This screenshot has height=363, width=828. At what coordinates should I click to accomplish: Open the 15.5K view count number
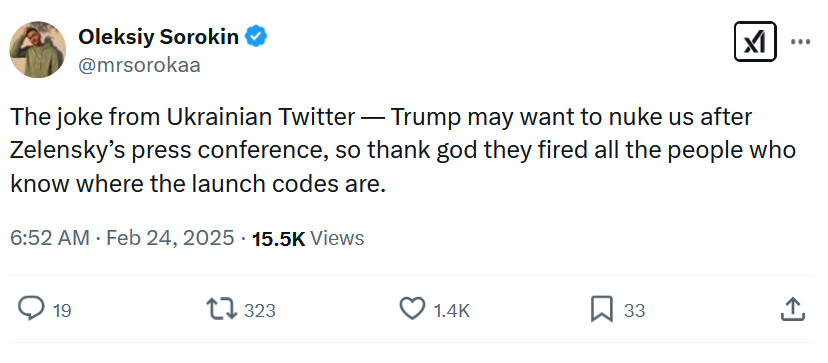pos(279,239)
